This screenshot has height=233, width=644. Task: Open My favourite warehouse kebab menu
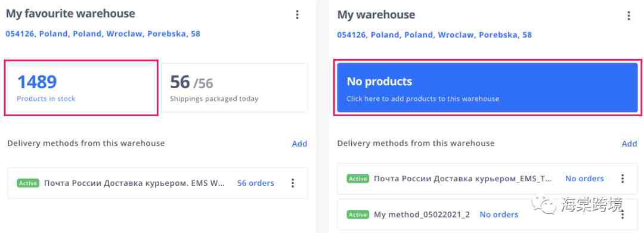click(297, 15)
